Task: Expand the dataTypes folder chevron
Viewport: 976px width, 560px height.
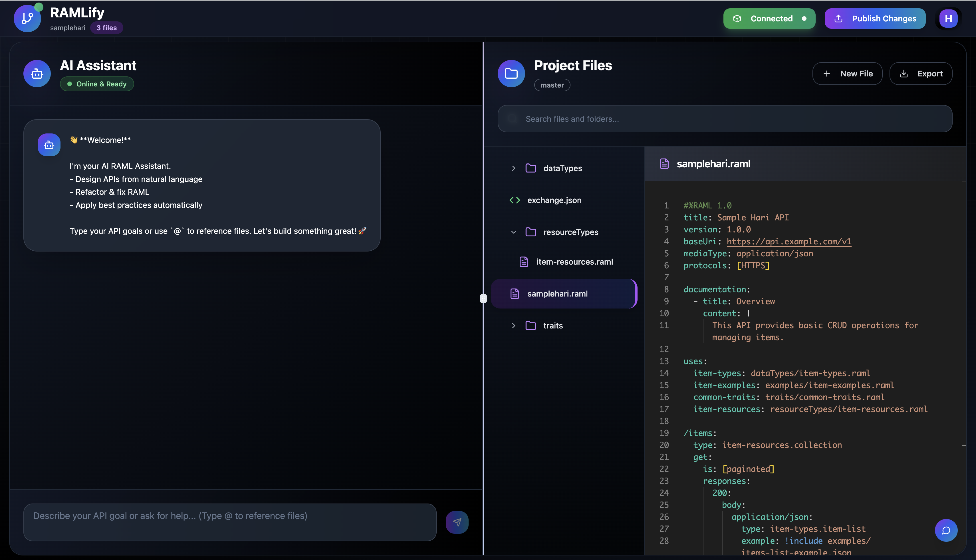Action: pos(513,168)
